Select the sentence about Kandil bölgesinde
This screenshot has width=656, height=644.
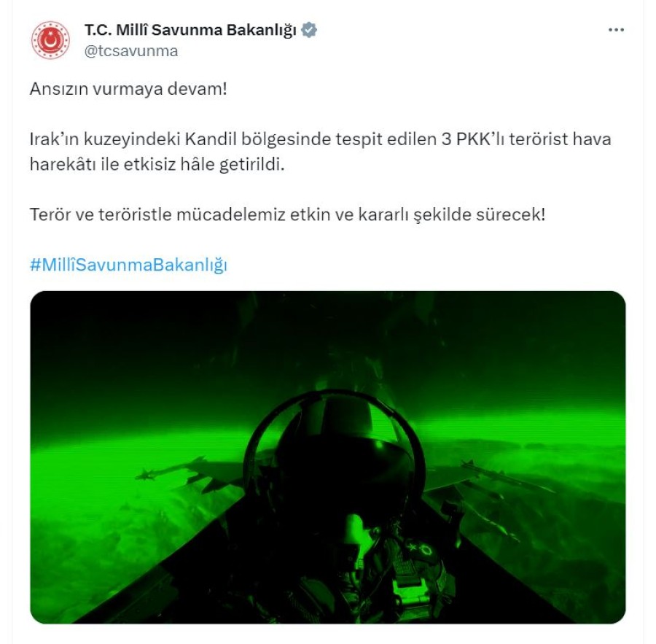[320, 152]
